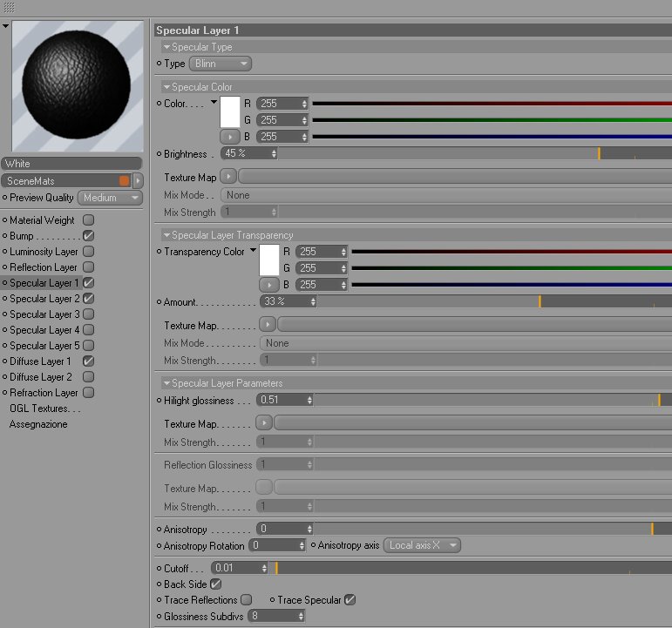672x628 pixels.
Task: Toggle the Bump checkbox
Action: [89, 235]
